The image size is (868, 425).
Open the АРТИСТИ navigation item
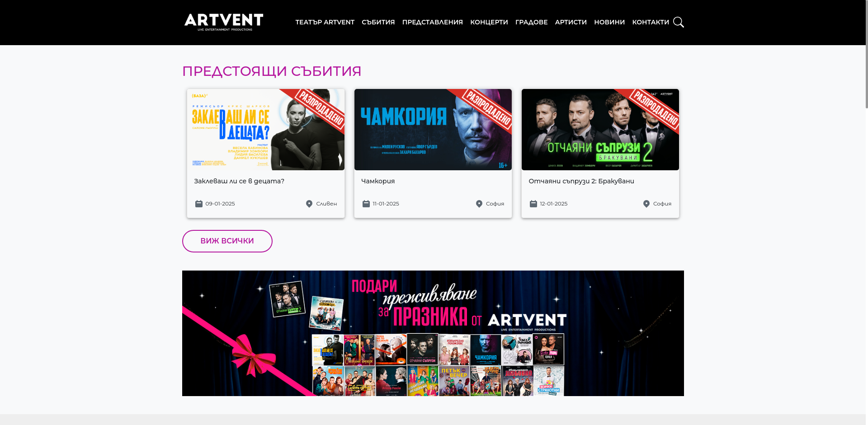pyautogui.click(x=571, y=22)
